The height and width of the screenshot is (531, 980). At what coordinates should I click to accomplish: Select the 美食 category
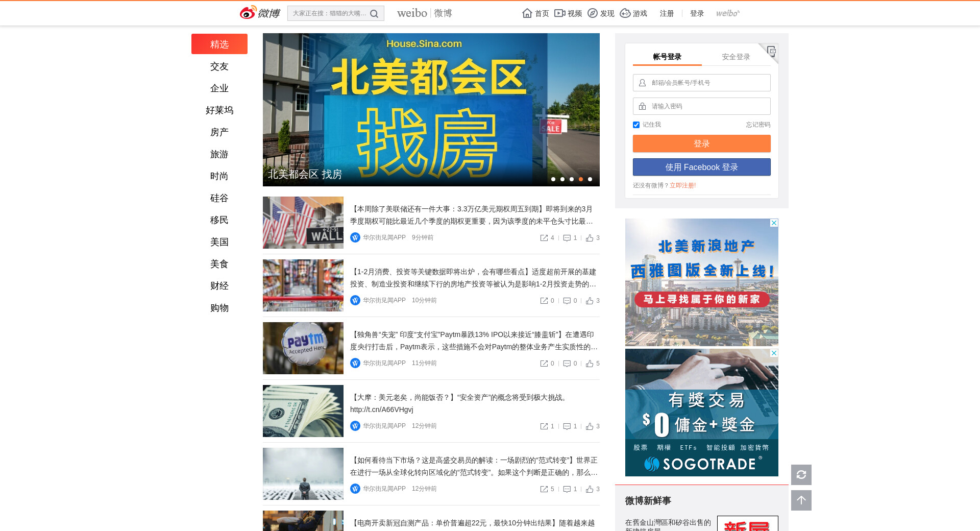[x=219, y=264]
